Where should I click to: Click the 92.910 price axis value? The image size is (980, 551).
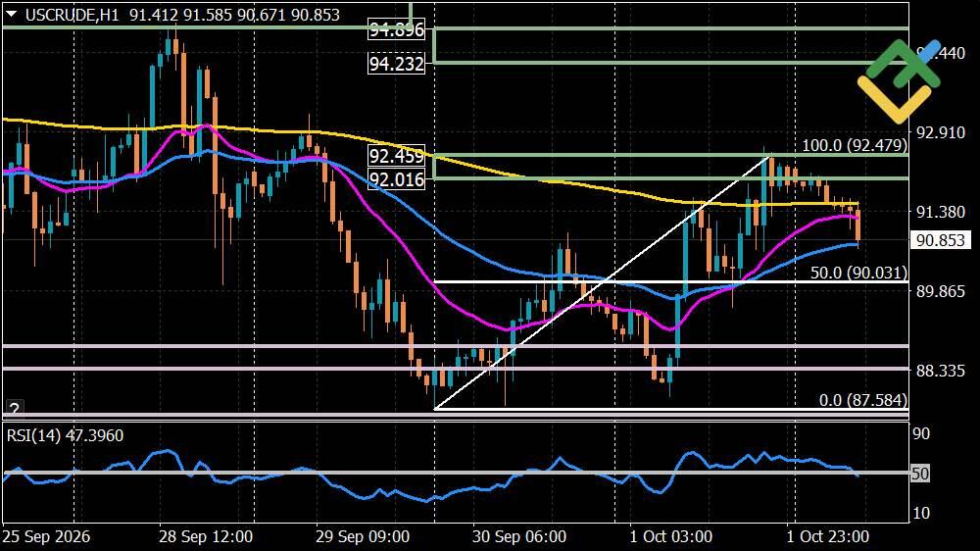(x=940, y=132)
